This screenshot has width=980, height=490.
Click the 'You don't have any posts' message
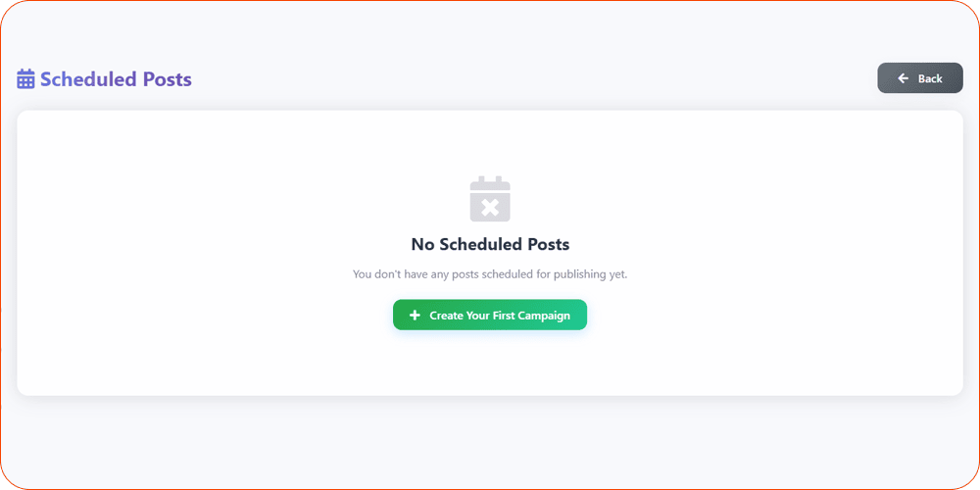click(x=490, y=274)
